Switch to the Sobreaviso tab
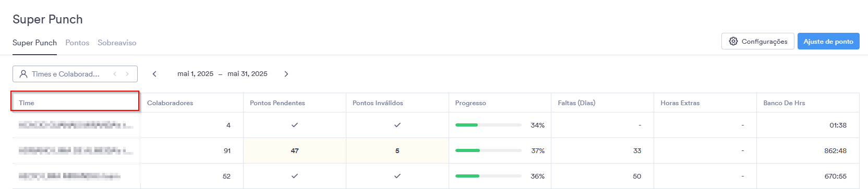This screenshot has width=868, height=189. tap(117, 43)
